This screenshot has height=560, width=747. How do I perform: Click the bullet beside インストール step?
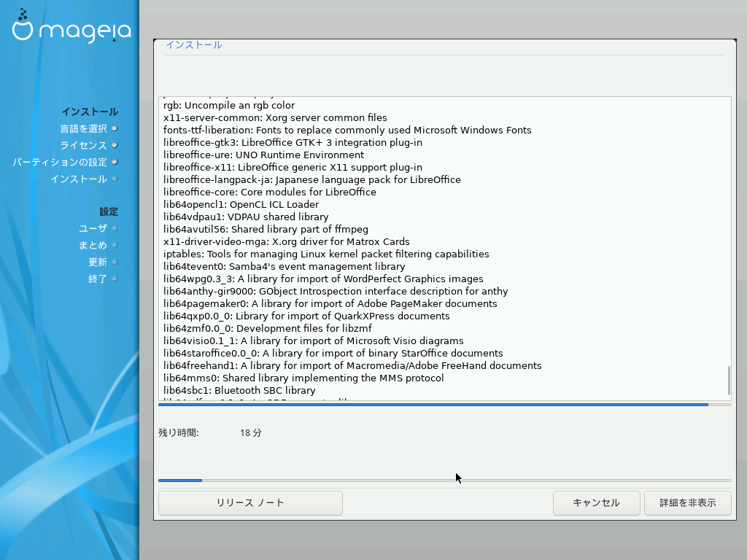click(115, 179)
